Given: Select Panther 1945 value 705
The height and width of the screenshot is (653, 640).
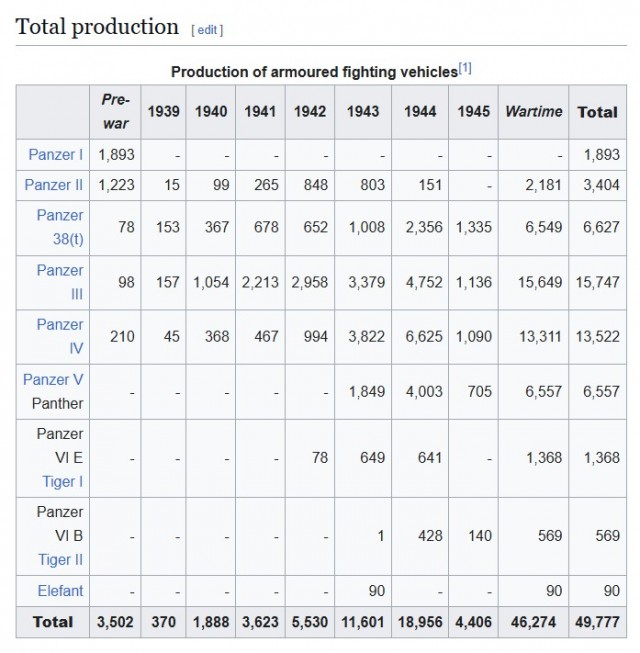Looking at the screenshot, I should [x=479, y=392].
